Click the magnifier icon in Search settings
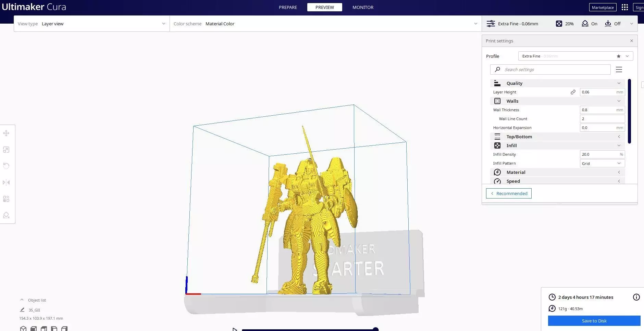The width and height of the screenshot is (644, 331). pyautogui.click(x=498, y=69)
